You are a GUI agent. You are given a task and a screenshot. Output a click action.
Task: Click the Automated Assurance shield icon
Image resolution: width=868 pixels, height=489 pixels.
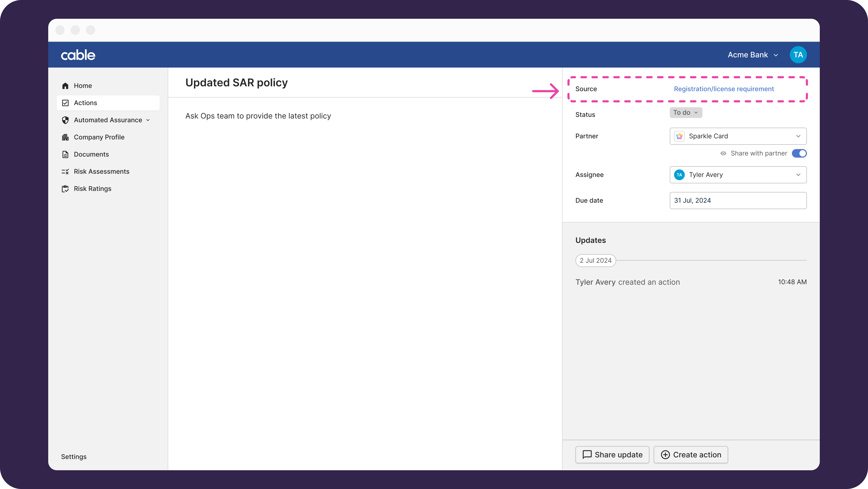coord(65,120)
